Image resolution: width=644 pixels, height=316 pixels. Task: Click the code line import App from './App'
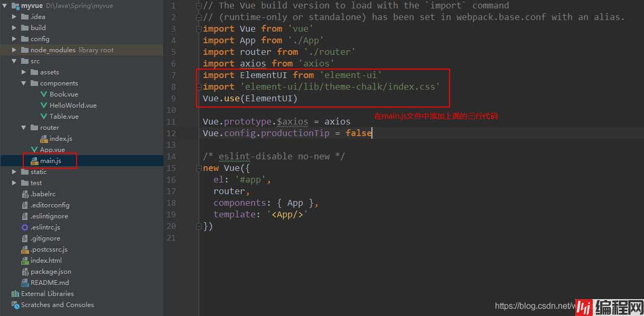click(x=263, y=41)
